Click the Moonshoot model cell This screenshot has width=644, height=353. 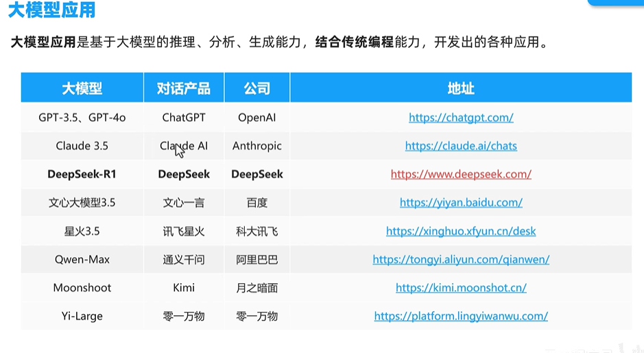(82, 288)
